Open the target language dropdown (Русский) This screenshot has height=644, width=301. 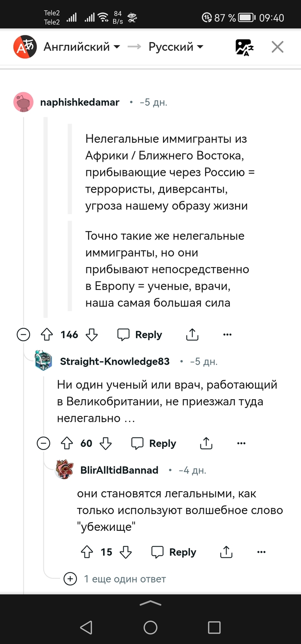coord(176,47)
